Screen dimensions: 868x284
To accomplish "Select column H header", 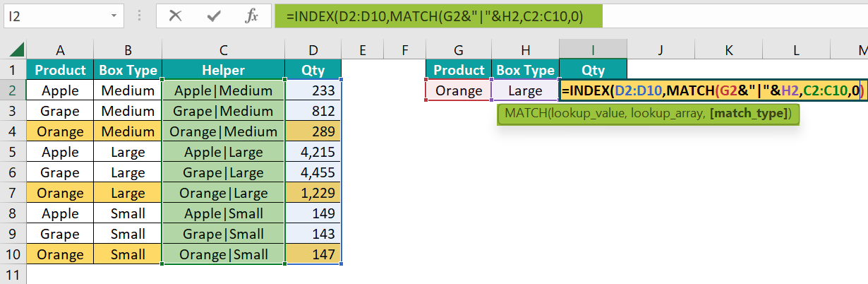I will [x=526, y=49].
